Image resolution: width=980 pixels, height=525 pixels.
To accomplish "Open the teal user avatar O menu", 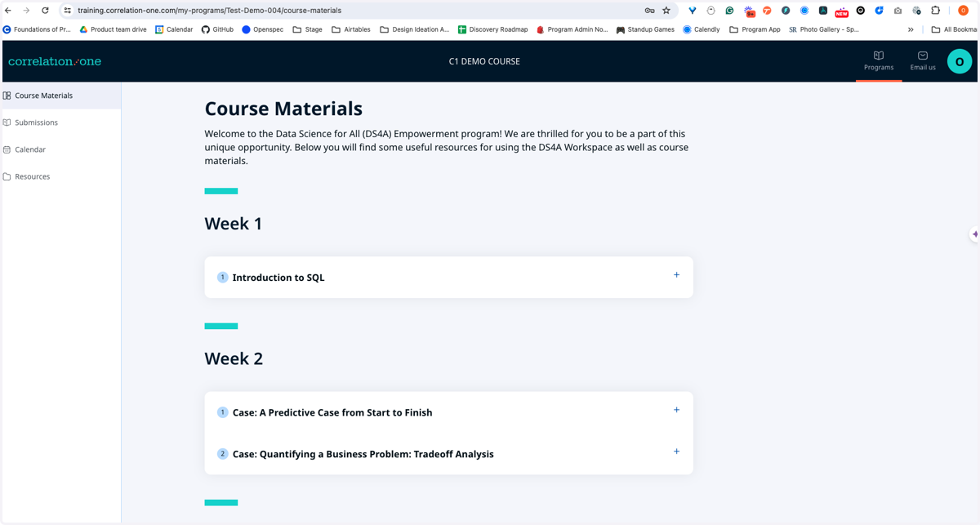I will pyautogui.click(x=960, y=61).
